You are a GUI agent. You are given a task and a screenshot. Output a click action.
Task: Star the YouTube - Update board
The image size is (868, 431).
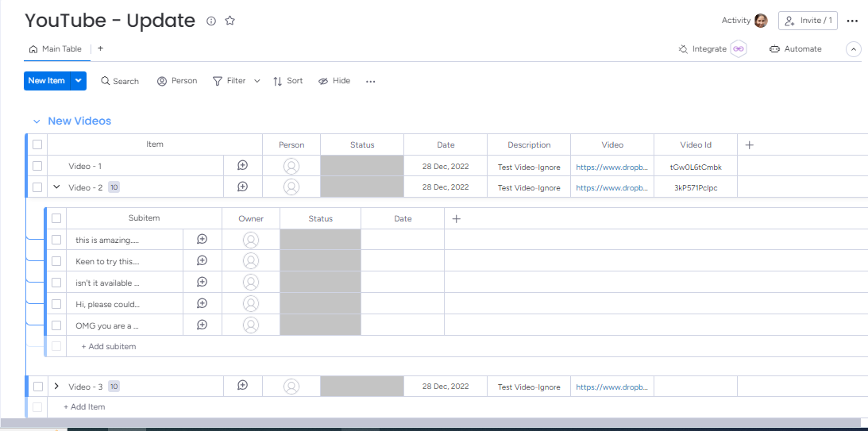click(x=230, y=21)
